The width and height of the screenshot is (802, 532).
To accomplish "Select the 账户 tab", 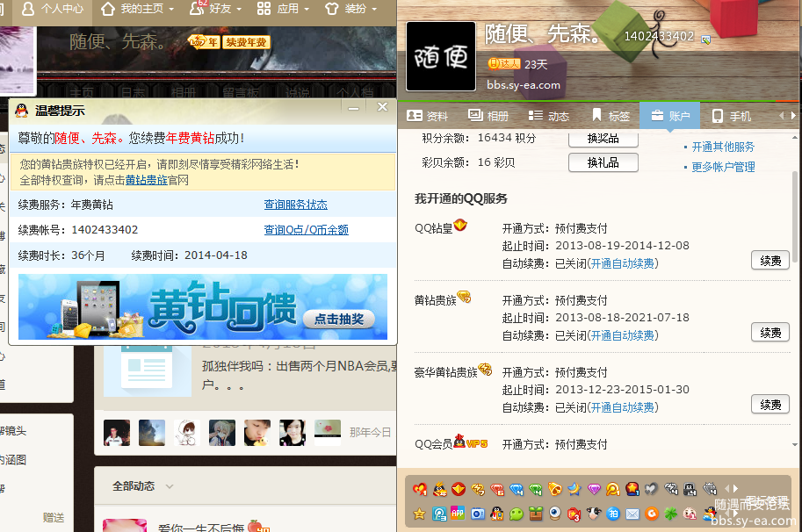I will tap(670, 116).
